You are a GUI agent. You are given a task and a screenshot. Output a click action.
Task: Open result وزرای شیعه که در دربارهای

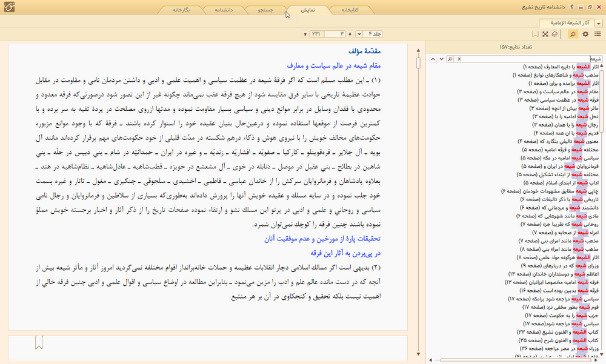pyautogui.click(x=559, y=266)
